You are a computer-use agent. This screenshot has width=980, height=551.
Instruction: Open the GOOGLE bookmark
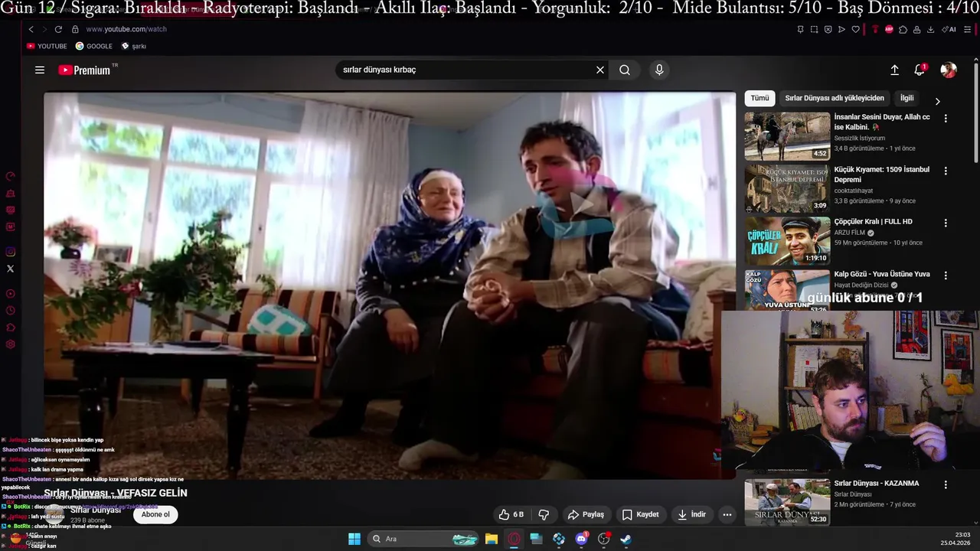(93, 46)
